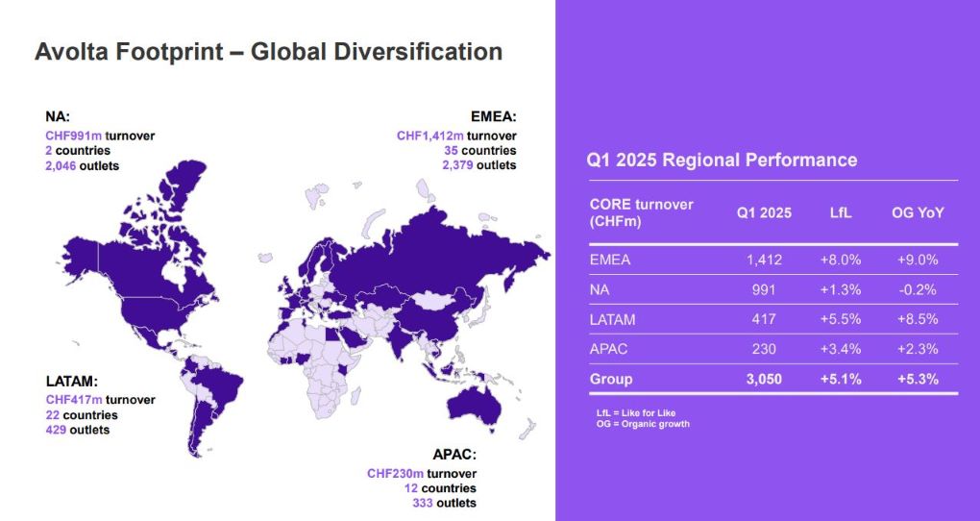Click '429 outlets' text
The height and width of the screenshot is (521, 980).
click(x=77, y=430)
